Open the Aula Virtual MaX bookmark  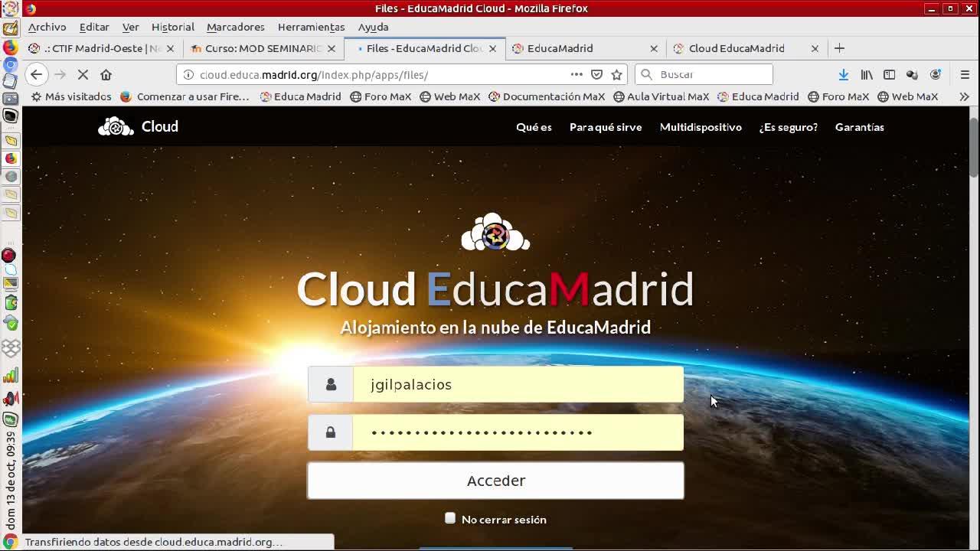(661, 96)
